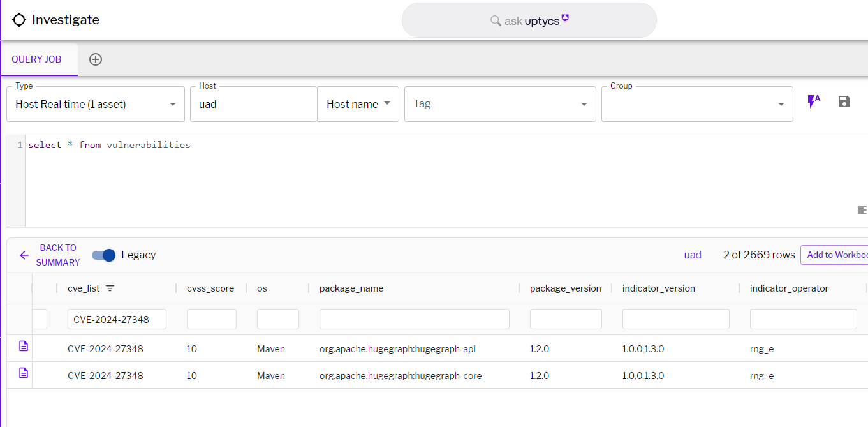Click the lightning query assist icon

[x=813, y=101]
